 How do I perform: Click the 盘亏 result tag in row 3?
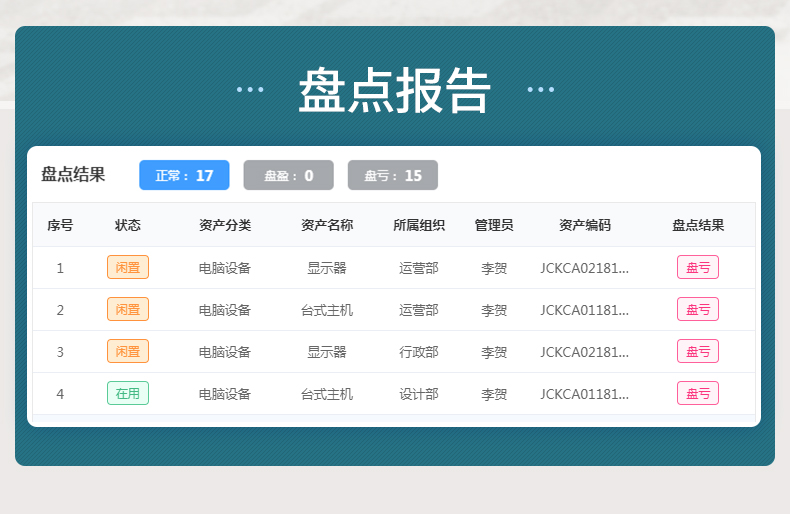(698, 351)
